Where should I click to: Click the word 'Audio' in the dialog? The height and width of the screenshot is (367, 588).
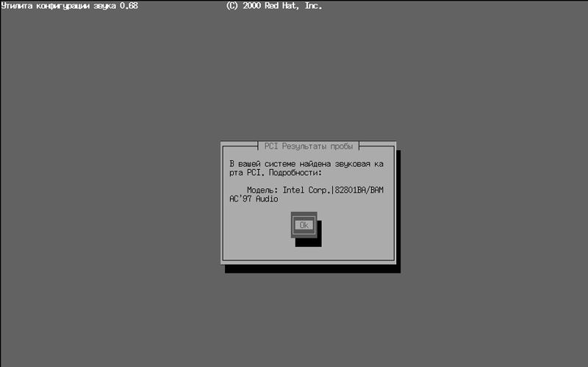pos(266,199)
